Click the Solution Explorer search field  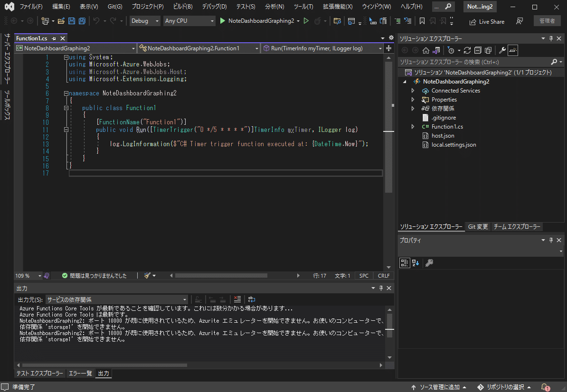pos(475,62)
